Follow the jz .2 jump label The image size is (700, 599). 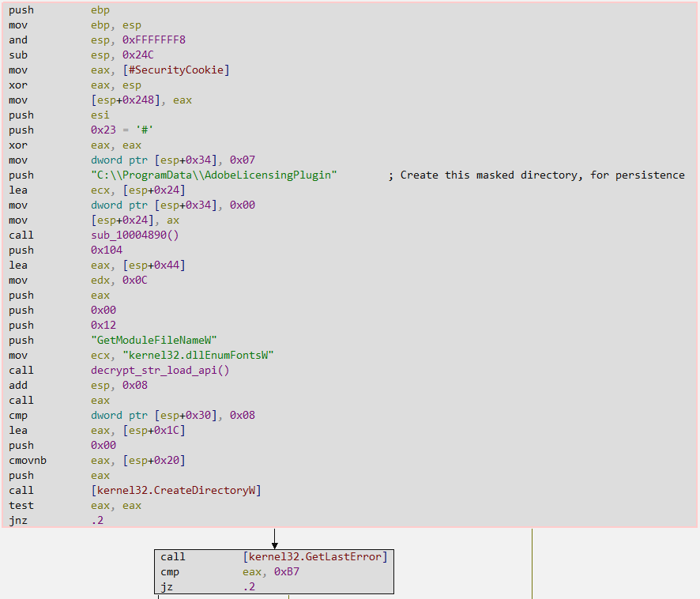click(249, 587)
